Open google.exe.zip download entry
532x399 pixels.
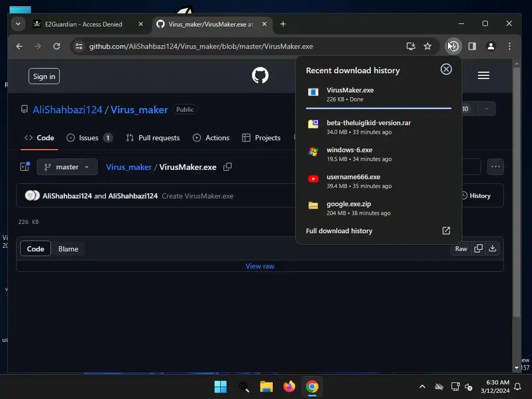[x=378, y=208]
